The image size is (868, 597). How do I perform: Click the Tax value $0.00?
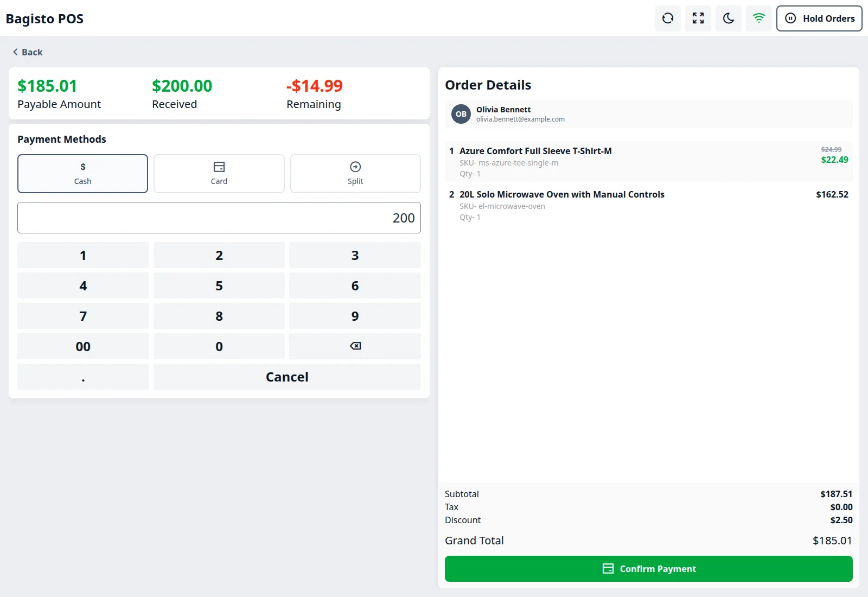pyautogui.click(x=841, y=507)
